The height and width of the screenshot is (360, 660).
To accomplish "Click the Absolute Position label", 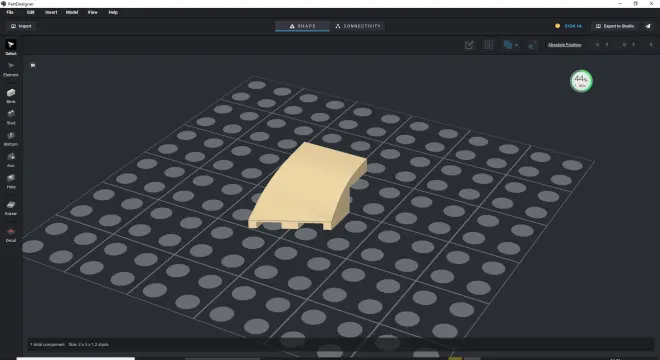I will [564, 45].
